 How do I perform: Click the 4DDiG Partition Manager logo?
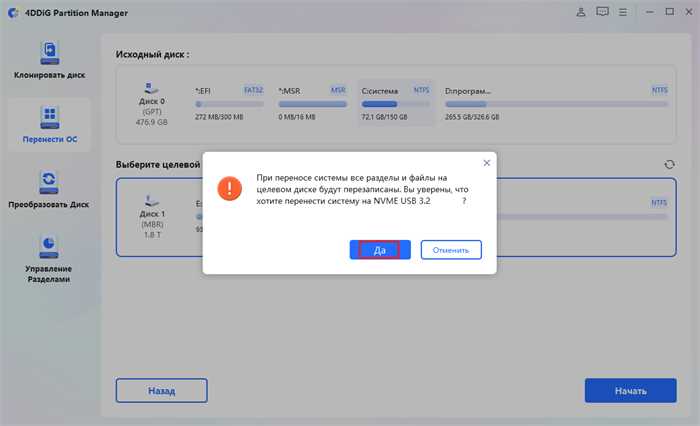click(x=13, y=13)
